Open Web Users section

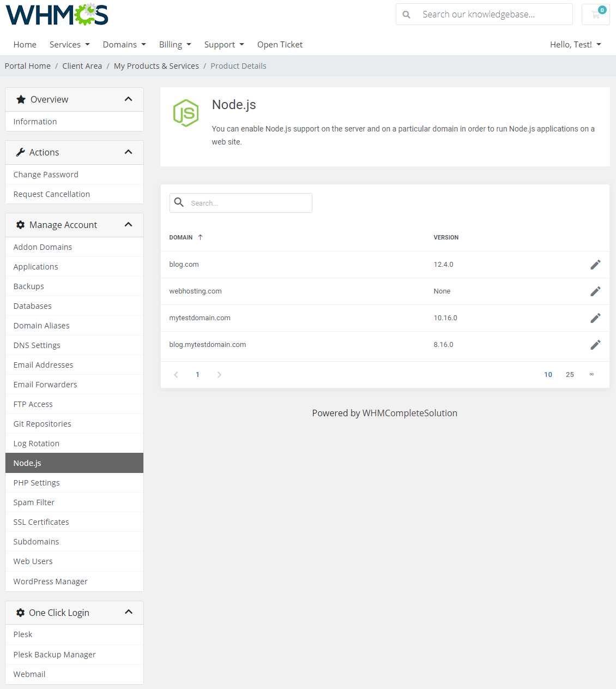74,561
